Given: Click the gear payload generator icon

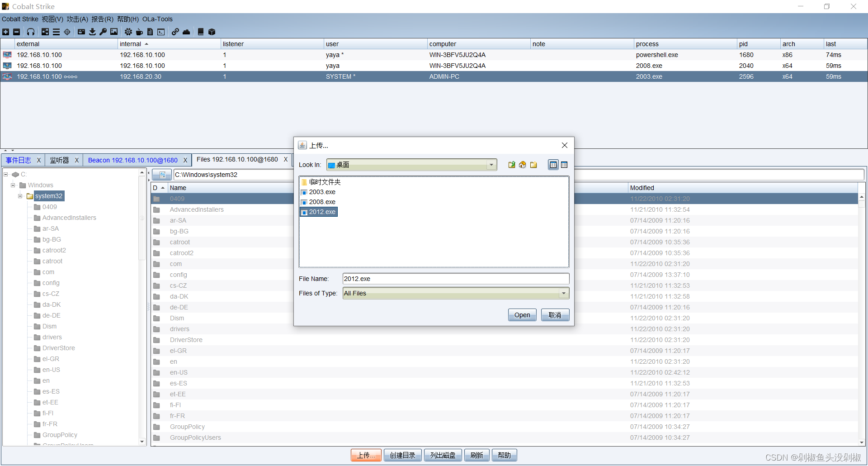Looking at the screenshot, I should [128, 32].
